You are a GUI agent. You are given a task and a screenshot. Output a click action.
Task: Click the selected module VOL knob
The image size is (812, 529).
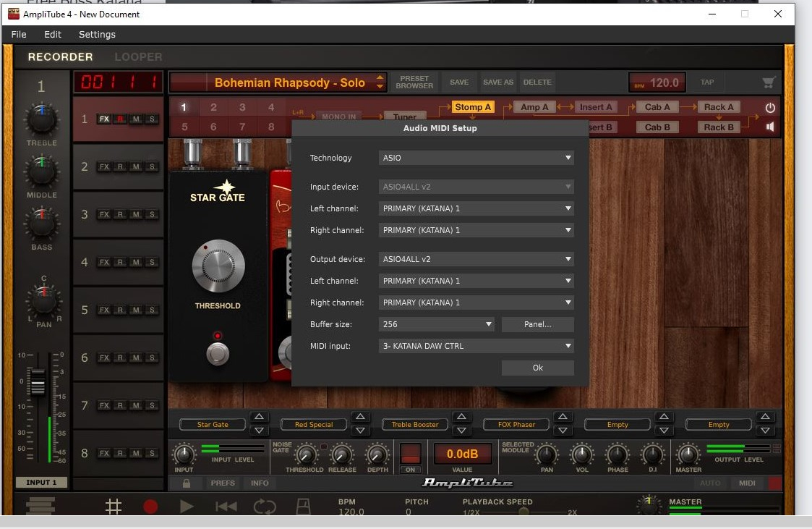tap(581, 454)
